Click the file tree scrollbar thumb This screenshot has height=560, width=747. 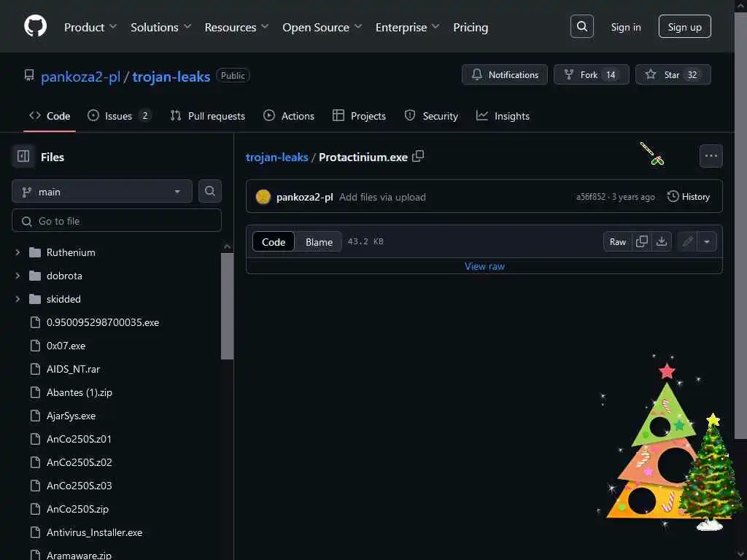pyautogui.click(x=228, y=306)
